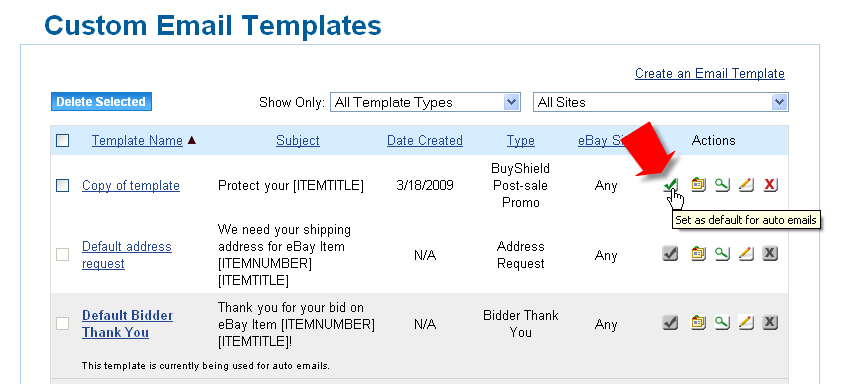This screenshot has height=384, width=845.
Task: Set Copy of template as default via green checkmark
Action: pos(670,185)
